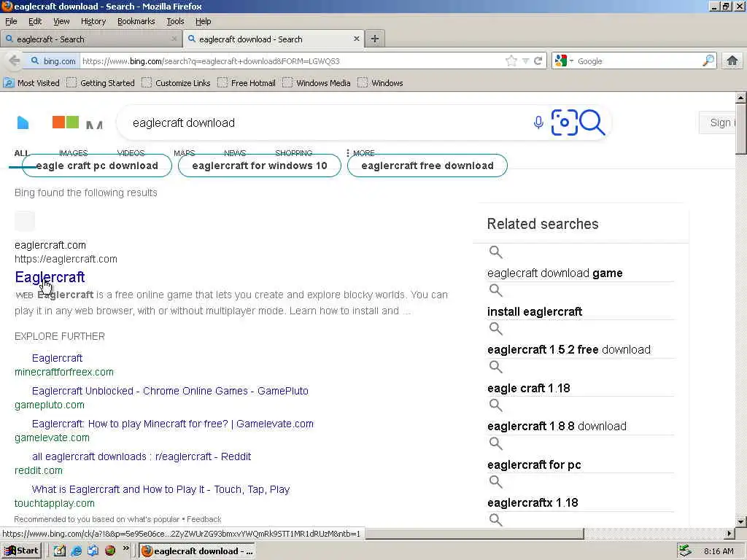
Task: Reload the page with refresh icon
Action: point(538,61)
